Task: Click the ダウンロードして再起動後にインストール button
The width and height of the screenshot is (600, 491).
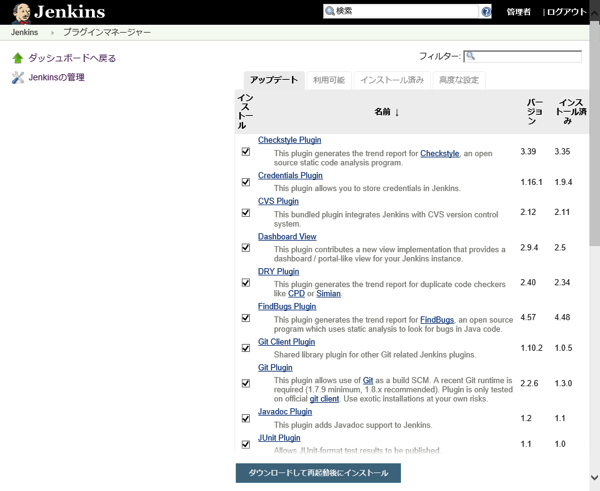Action: coord(318,473)
